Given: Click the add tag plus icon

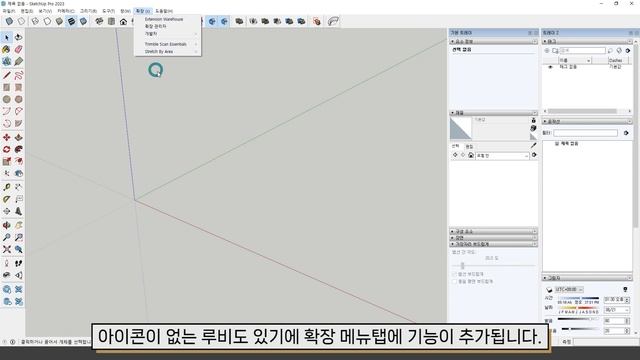Looking at the screenshot, I should tap(547, 51).
